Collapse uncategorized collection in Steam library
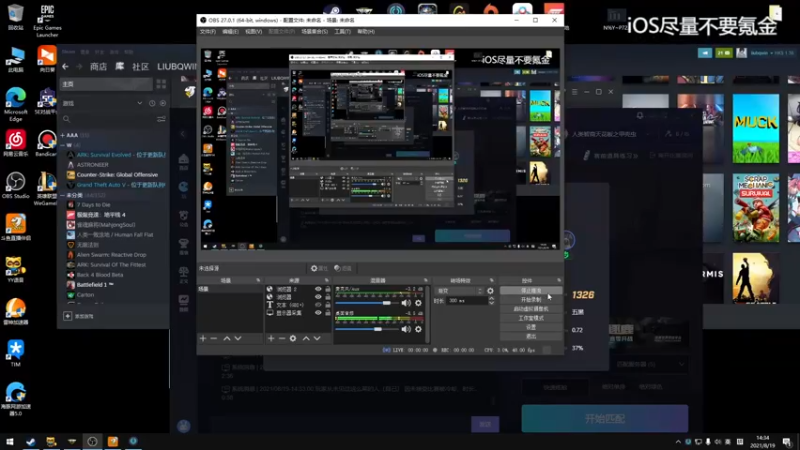The height and width of the screenshot is (450, 800). tap(62, 195)
